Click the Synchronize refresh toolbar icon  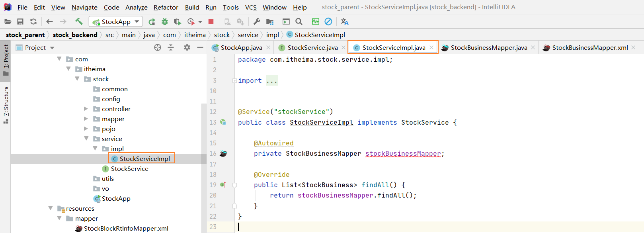point(33,22)
